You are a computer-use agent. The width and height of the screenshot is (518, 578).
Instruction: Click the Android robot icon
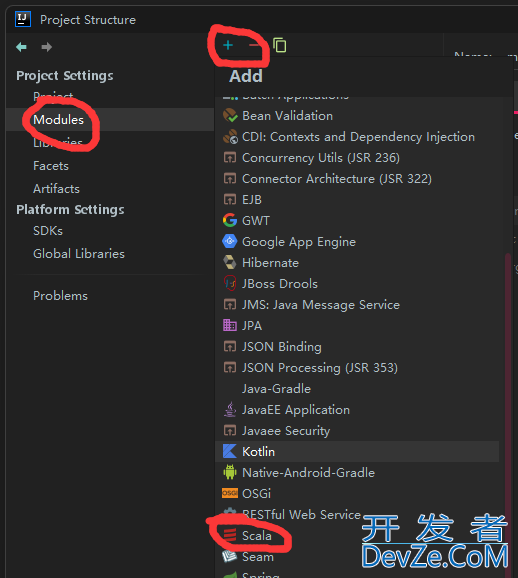pos(230,472)
